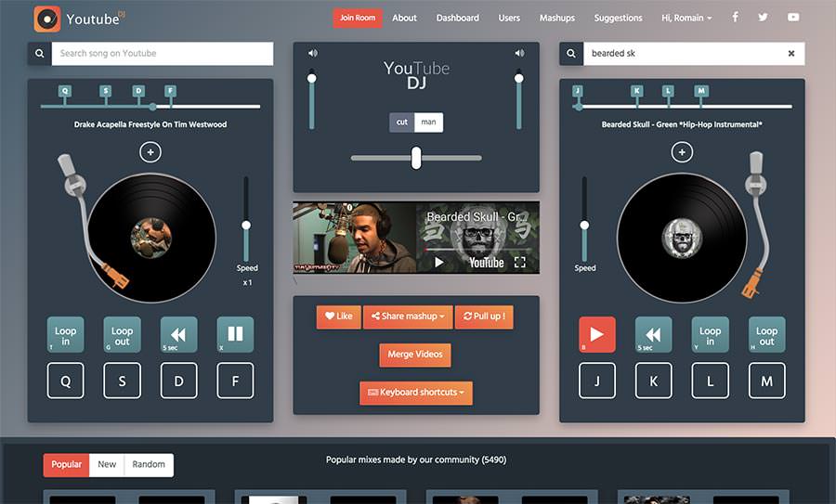Trigger cue pad K
The image size is (836, 504).
[654, 381]
